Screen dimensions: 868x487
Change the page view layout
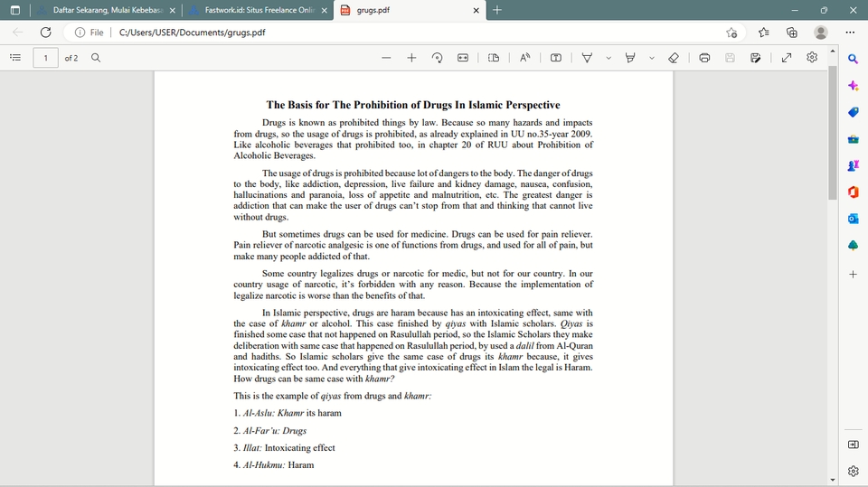(x=494, y=58)
